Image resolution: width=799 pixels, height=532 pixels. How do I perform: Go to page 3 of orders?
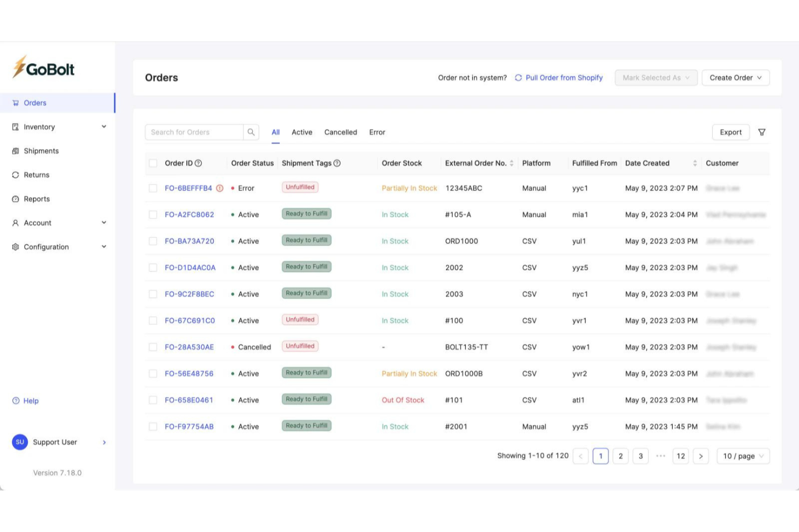tap(640, 456)
